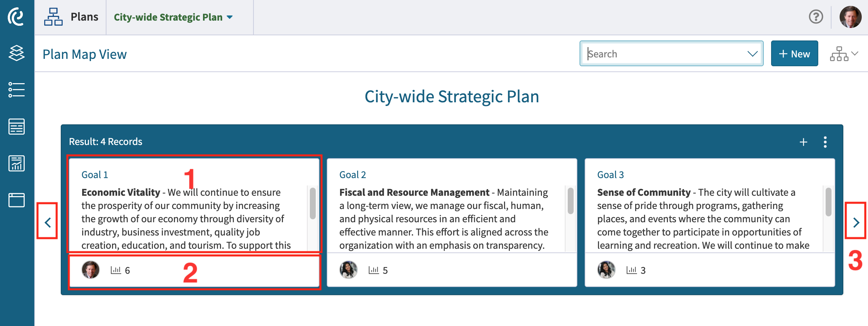Click the ClearPoint logo in the sidebar
This screenshot has width=868, height=326.
tap(16, 17)
